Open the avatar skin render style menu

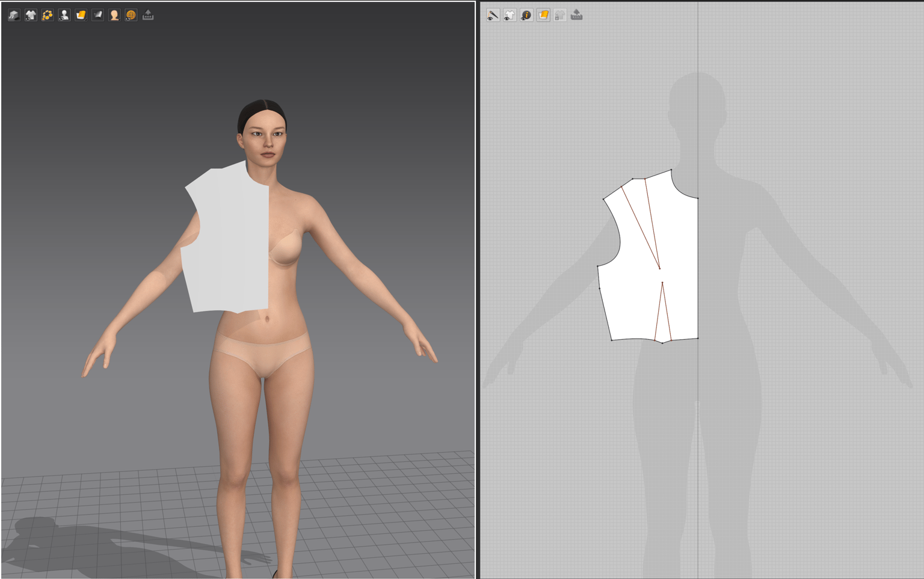click(x=114, y=15)
